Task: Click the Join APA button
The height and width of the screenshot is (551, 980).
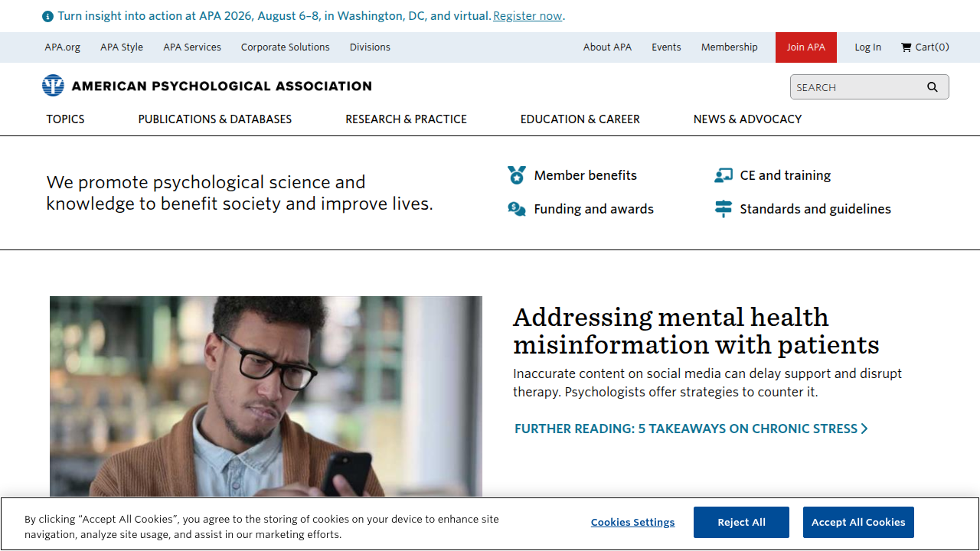Action: click(x=806, y=47)
